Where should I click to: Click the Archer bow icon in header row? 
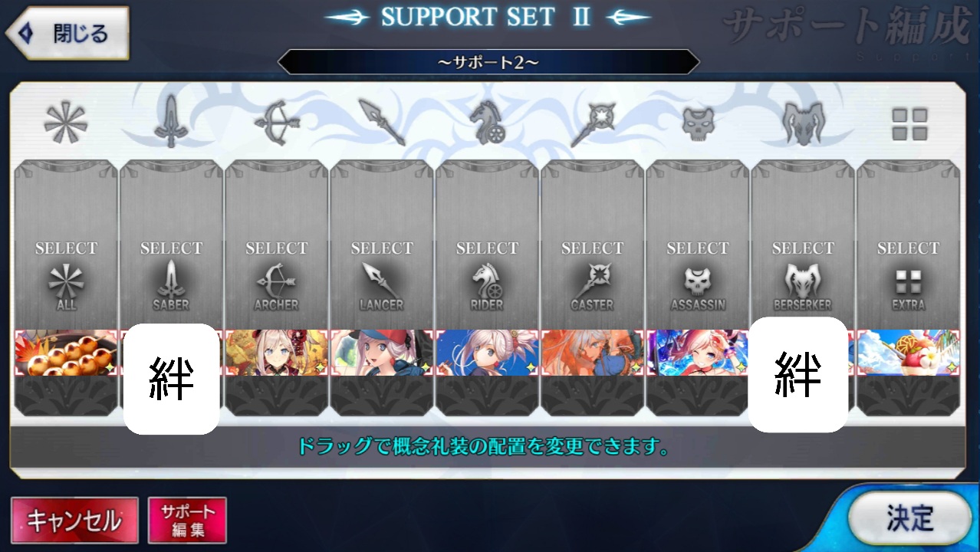coord(277,124)
